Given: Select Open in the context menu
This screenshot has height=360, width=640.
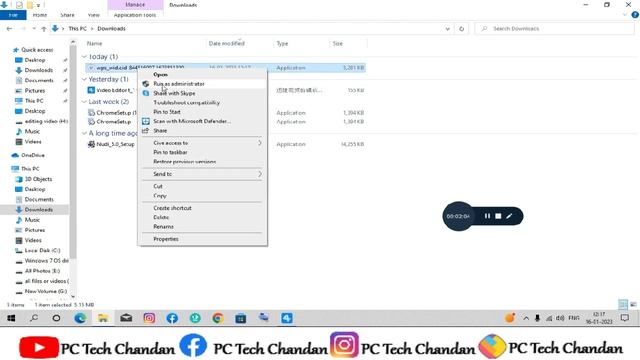Looking at the screenshot, I should (x=160, y=74).
